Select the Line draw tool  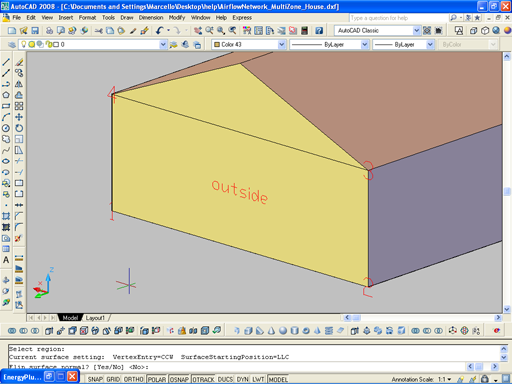6,62
